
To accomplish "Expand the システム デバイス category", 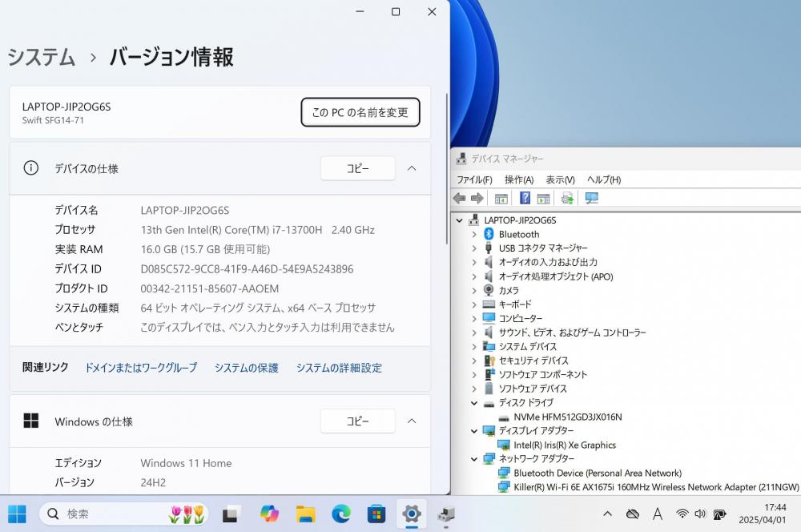I will (x=474, y=346).
